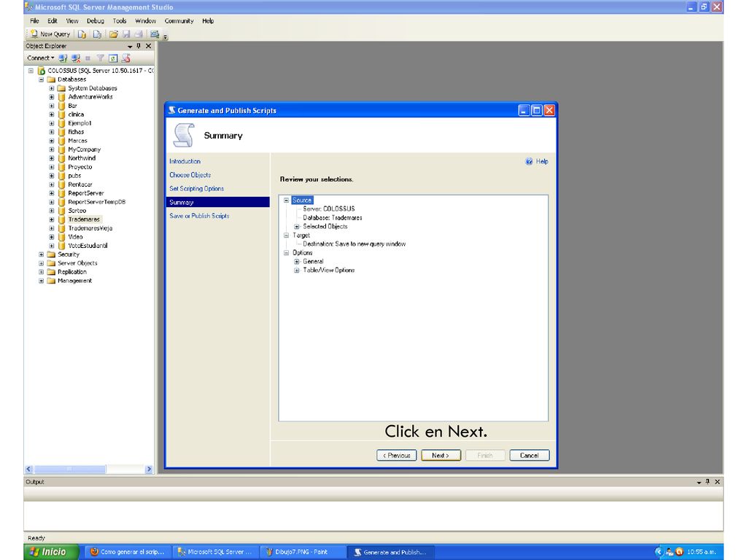Toggle Object Explorer auto-hide pin
This screenshot has width=747, height=560.
139,46
